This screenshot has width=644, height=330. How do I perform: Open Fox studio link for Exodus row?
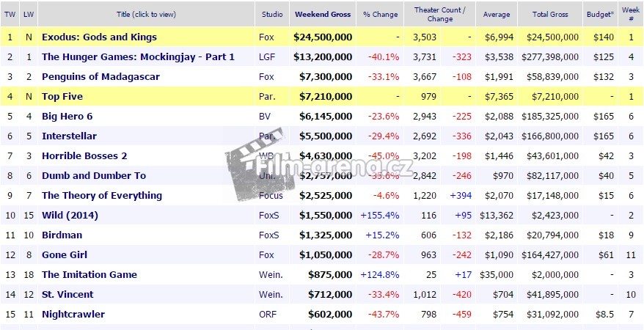(266, 37)
